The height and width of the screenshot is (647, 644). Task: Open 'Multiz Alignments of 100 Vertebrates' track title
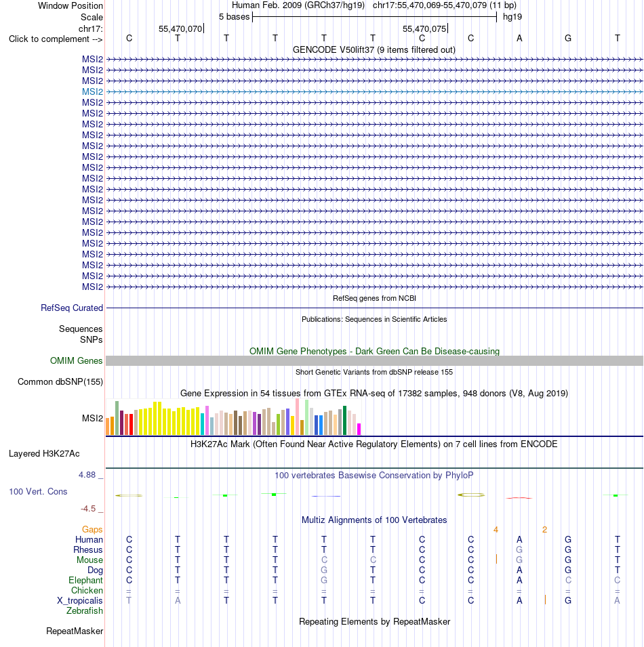click(374, 520)
